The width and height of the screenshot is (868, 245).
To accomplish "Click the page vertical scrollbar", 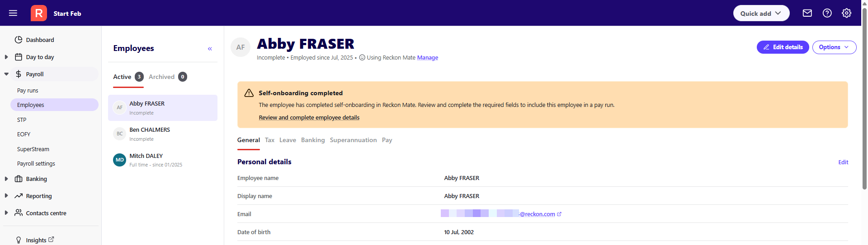I will pyautogui.click(x=864, y=99).
